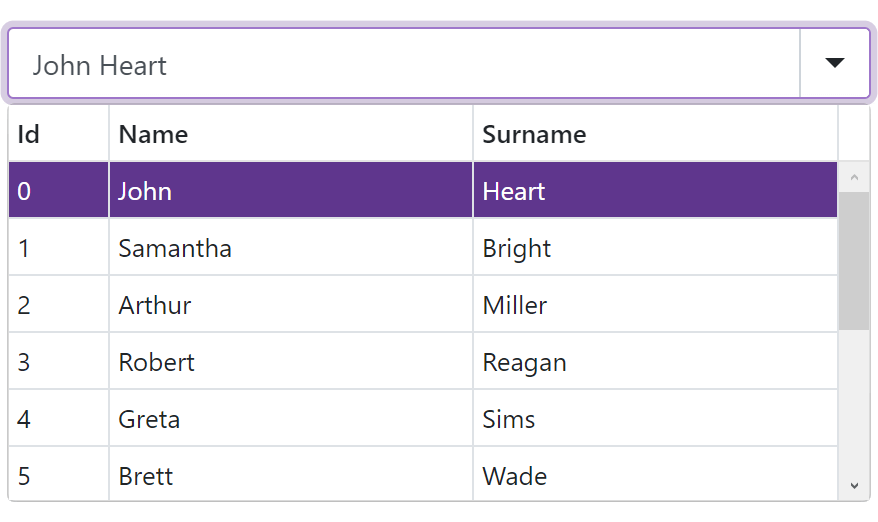Click the scrollbar down arrow
Screen dimensions: 878x522
(x=854, y=486)
